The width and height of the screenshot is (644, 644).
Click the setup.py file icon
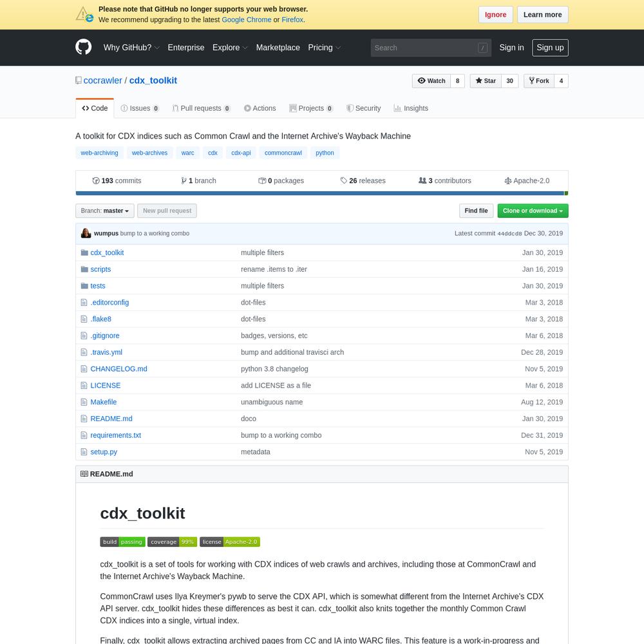(84, 452)
